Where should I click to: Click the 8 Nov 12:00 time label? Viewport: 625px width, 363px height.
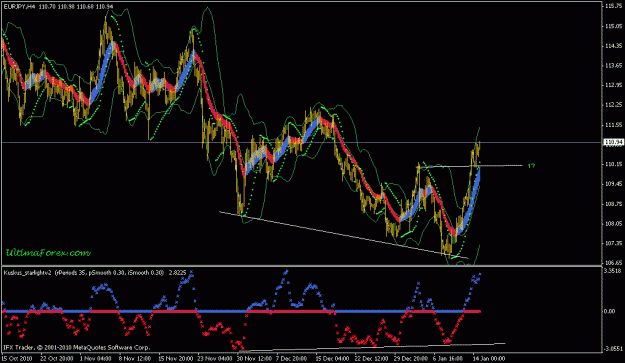point(135,358)
